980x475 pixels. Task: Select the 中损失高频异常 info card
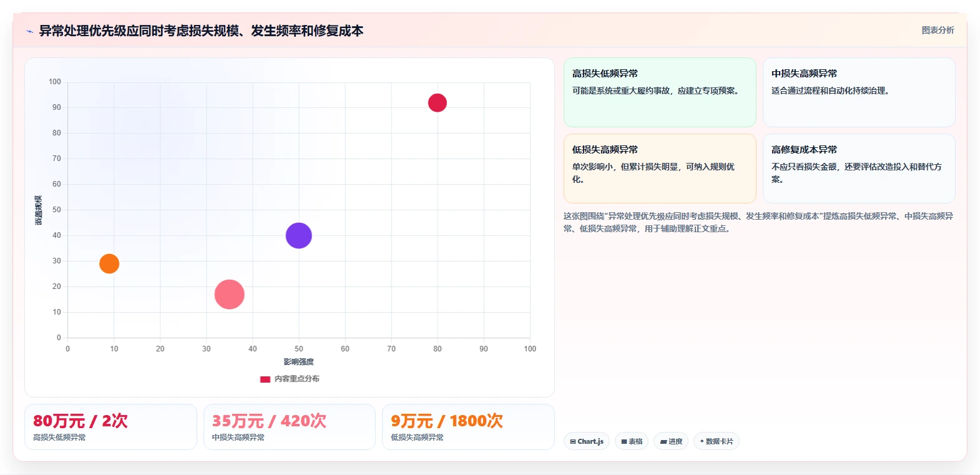[x=859, y=92]
